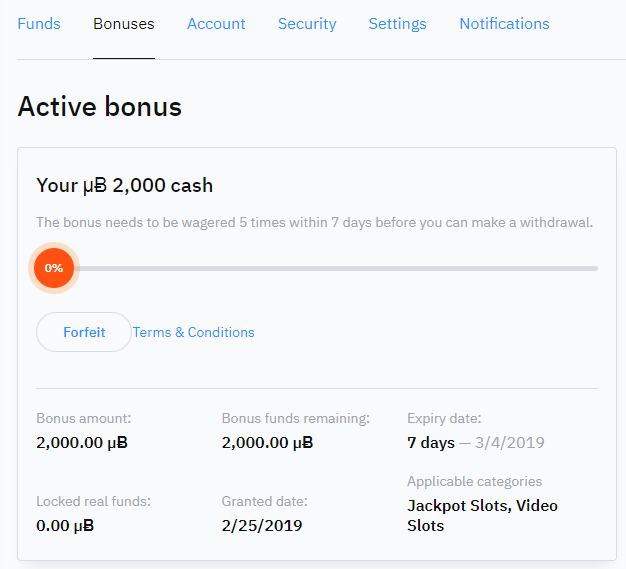Click the bonus funds remaining value
The width and height of the screenshot is (626, 569).
point(267,442)
